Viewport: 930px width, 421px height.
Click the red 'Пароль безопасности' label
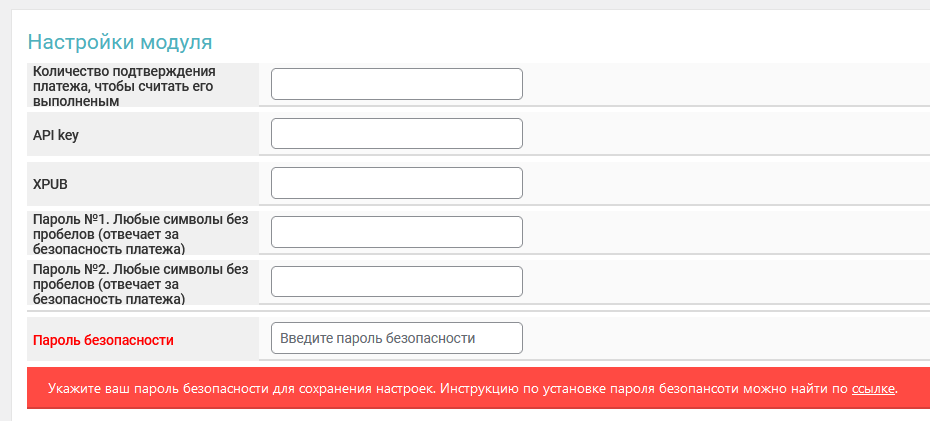(x=104, y=340)
